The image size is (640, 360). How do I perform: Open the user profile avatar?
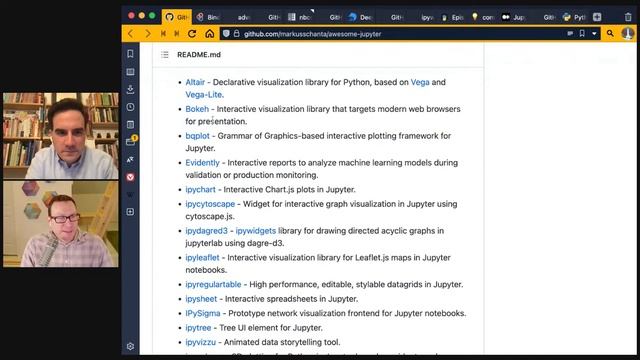click(x=627, y=33)
